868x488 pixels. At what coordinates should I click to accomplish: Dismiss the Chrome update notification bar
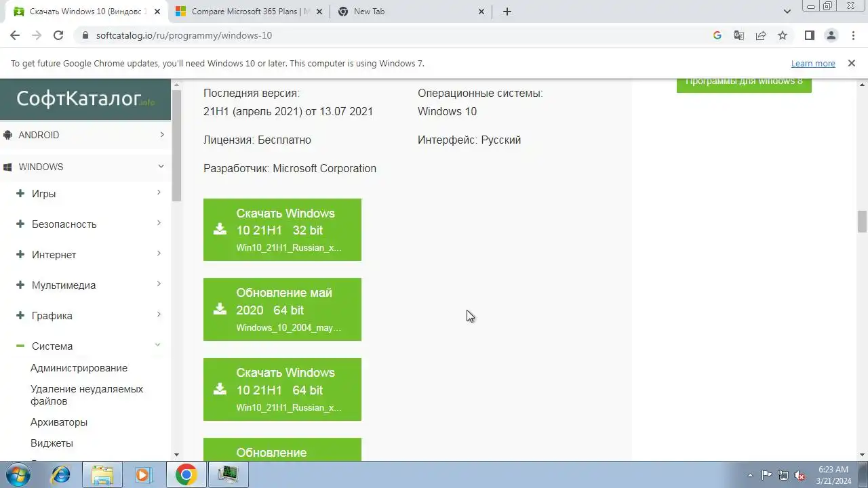point(852,63)
